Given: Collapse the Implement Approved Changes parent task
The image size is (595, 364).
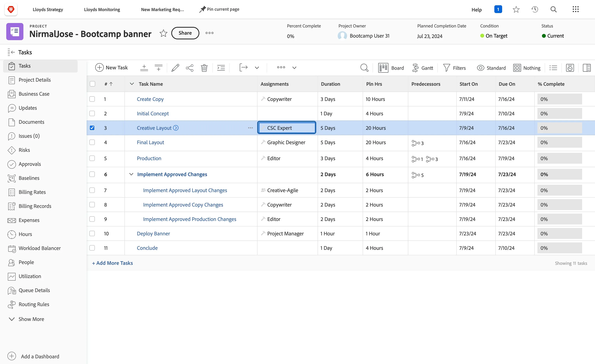Looking at the screenshot, I should (131, 174).
